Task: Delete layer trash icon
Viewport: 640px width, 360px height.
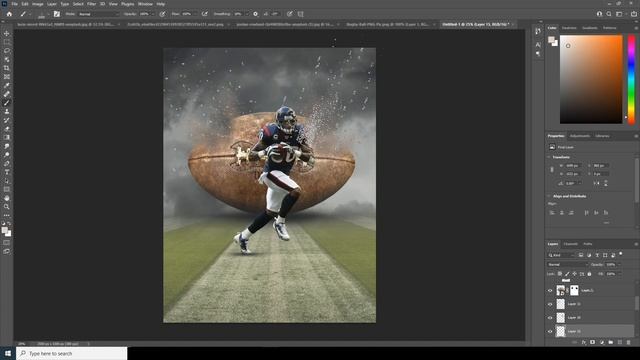Action: [x=629, y=342]
